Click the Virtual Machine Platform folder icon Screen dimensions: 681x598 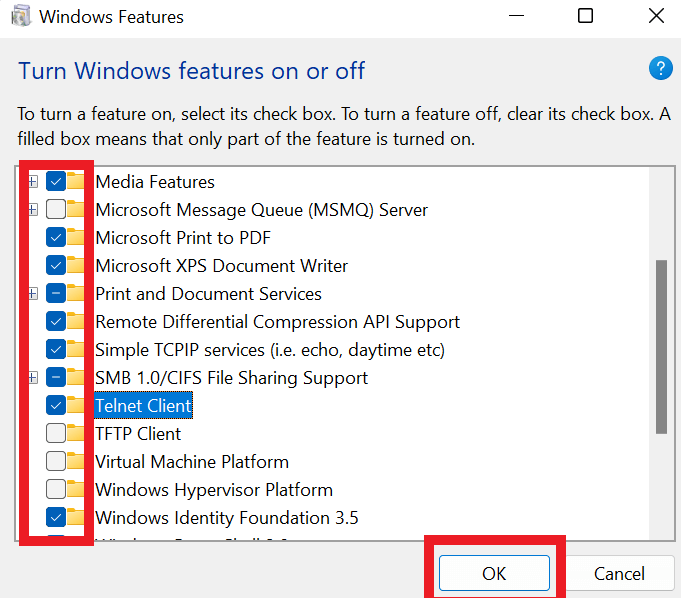tap(77, 462)
